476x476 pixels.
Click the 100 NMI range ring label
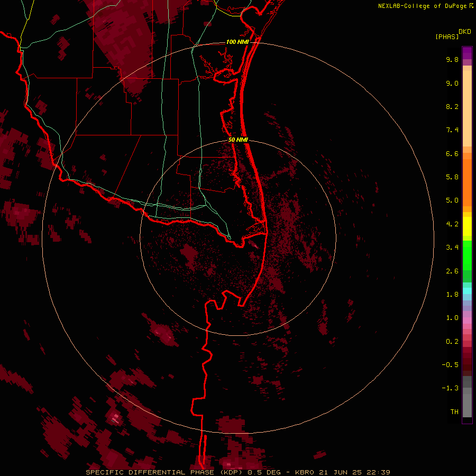tap(237, 42)
